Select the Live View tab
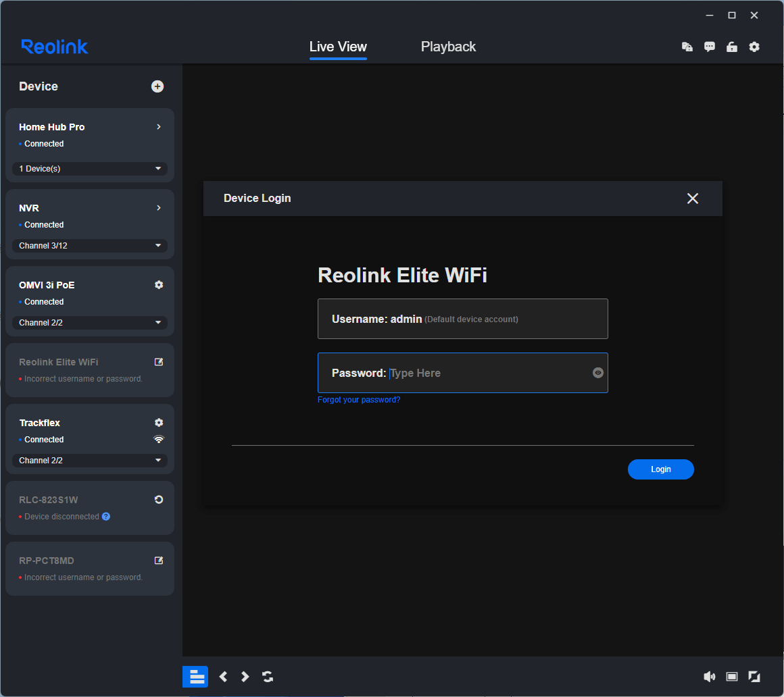The height and width of the screenshot is (697, 784). tap(338, 47)
